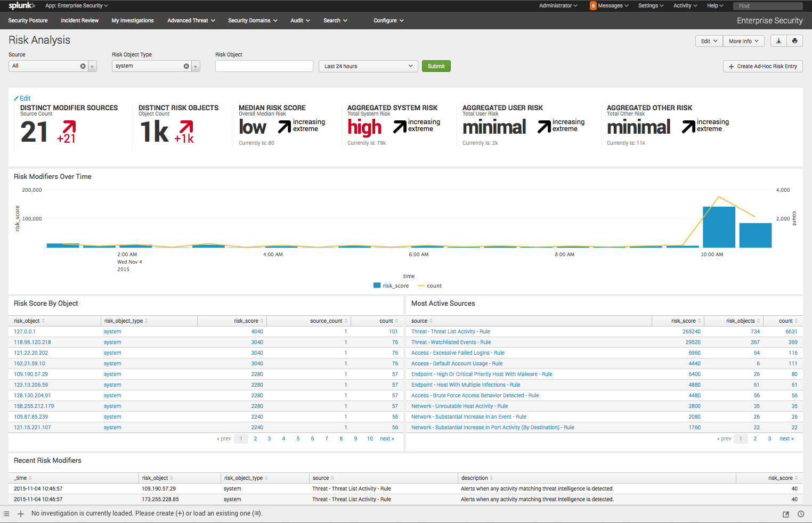Viewport: 812px width, 523px height.
Task: Clear the 'system' Risk Object Type value
Action: click(x=186, y=66)
